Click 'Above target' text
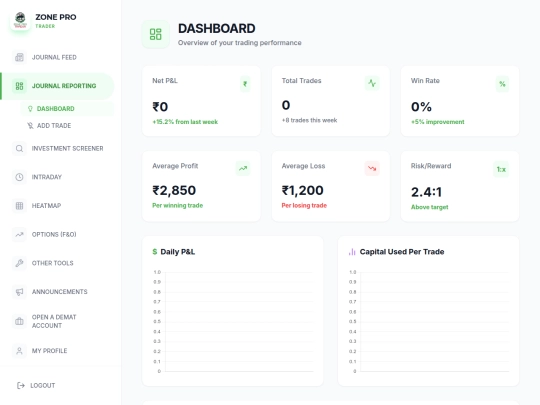Screen dimensions: 540x405 (x=429, y=207)
